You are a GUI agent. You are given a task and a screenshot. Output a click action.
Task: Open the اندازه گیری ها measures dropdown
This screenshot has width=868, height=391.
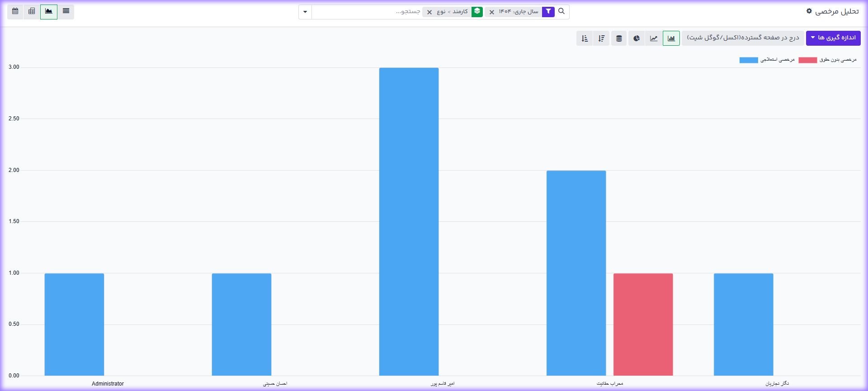(833, 38)
